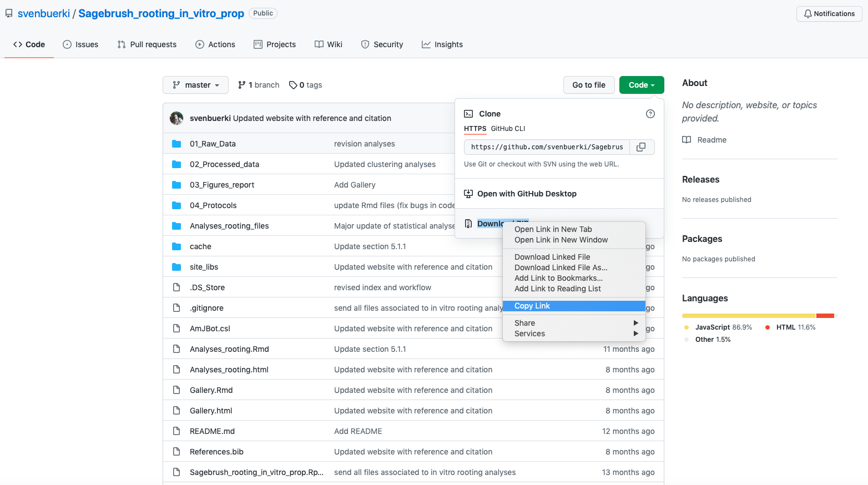Image resolution: width=868 pixels, height=485 pixels.
Task: Click the Gallery.Rmd file icon
Action: coord(176,390)
